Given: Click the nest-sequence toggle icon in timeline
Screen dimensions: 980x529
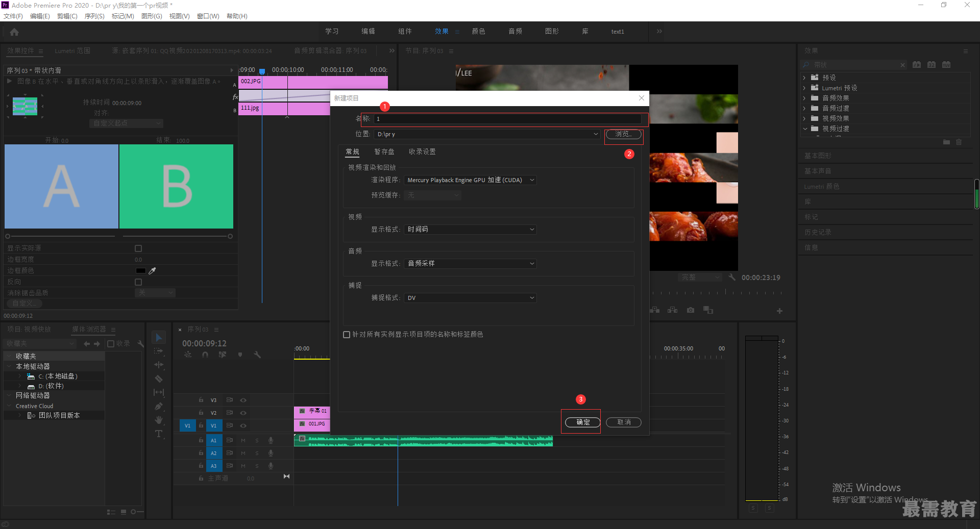Looking at the screenshot, I should 188,355.
